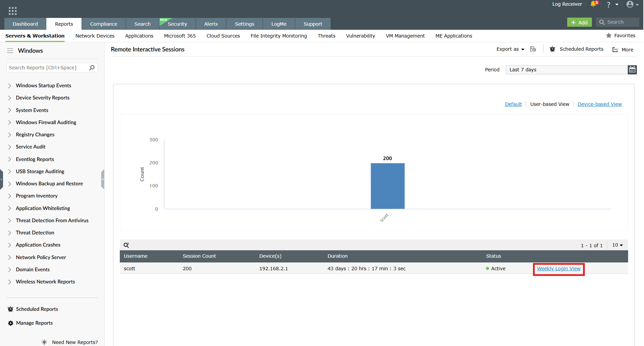644x346 pixels.
Task: Open the apps grid launcher icon
Action: pyautogui.click(x=13, y=11)
